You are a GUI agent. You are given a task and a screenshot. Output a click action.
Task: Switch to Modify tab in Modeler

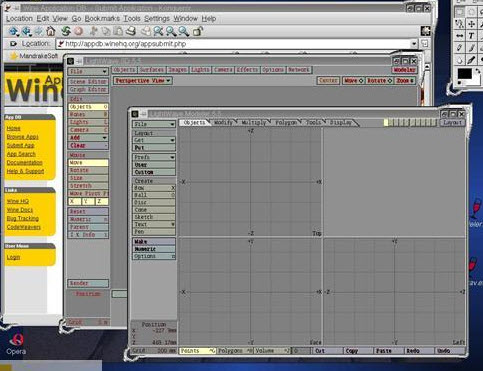tap(223, 123)
